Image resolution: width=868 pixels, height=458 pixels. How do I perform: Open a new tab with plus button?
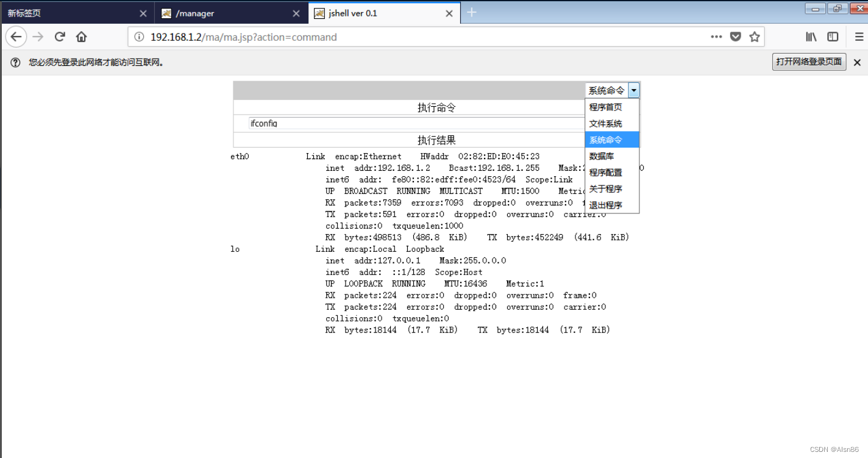(471, 12)
